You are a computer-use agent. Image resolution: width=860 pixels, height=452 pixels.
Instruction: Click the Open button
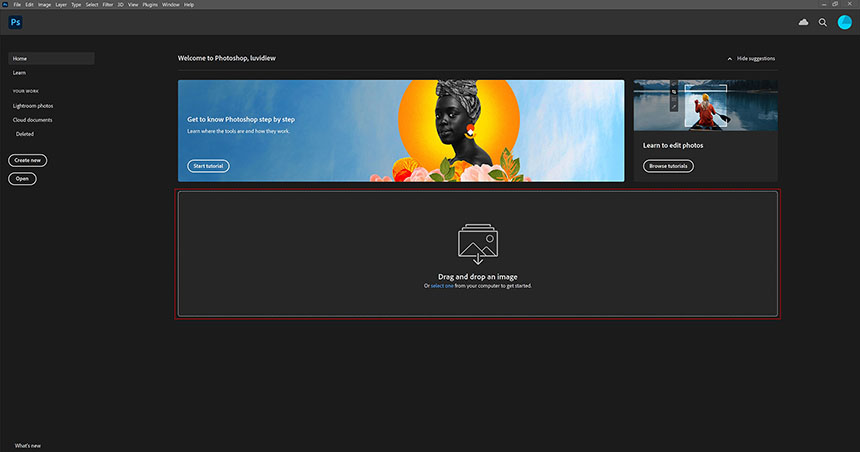point(22,179)
